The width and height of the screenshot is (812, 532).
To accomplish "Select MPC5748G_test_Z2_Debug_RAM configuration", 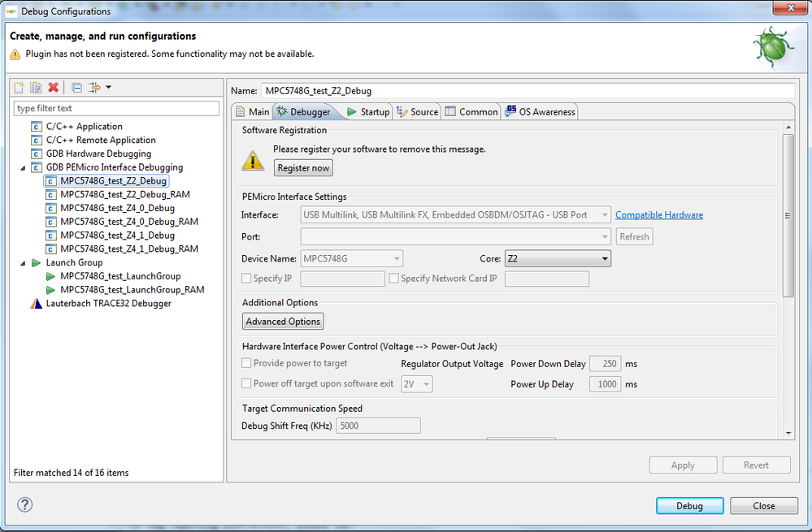I will 125,195.
